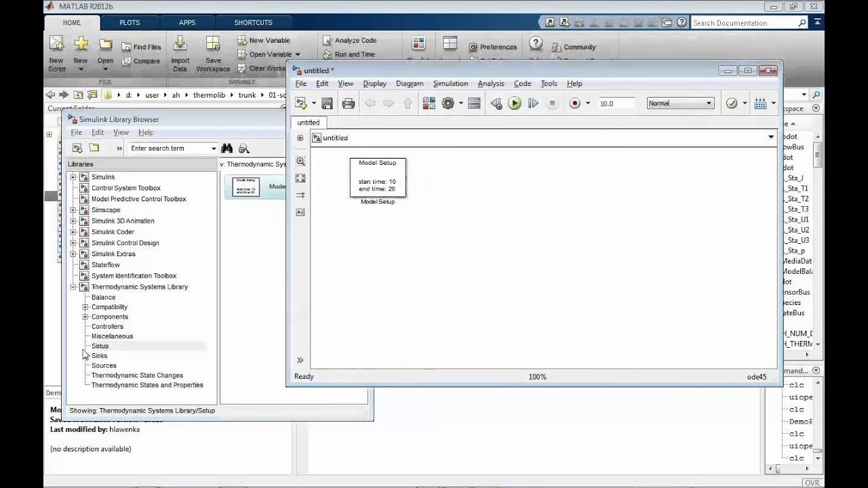
Task: Select the Model Setup block on canvas
Action: (x=378, y=178)
